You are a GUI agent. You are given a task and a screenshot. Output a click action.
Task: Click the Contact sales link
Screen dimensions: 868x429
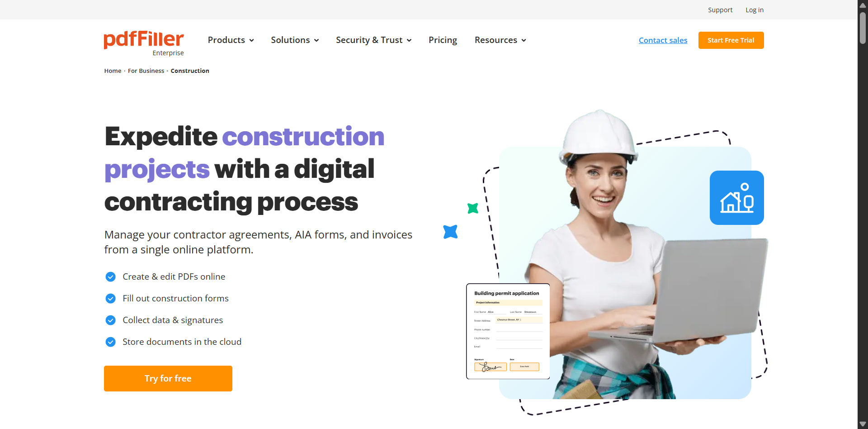click(x=663, y=40)
